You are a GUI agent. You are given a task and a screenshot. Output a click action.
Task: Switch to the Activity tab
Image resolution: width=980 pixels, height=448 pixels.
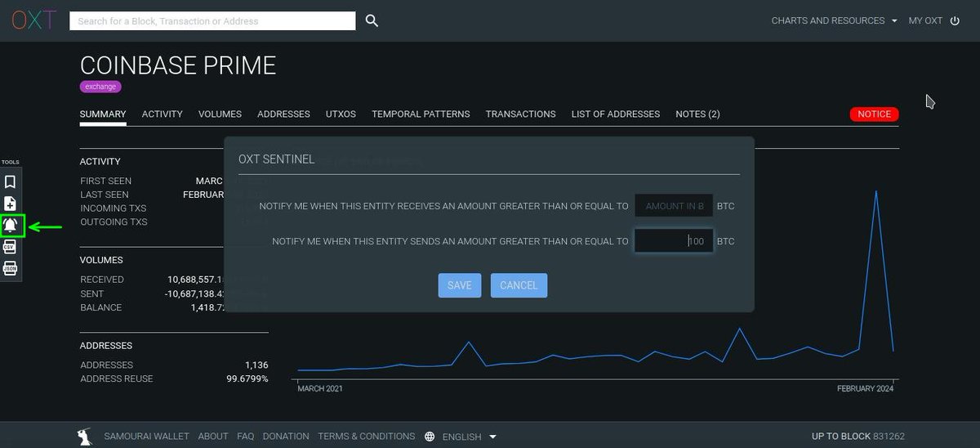(x=162, y=114)
